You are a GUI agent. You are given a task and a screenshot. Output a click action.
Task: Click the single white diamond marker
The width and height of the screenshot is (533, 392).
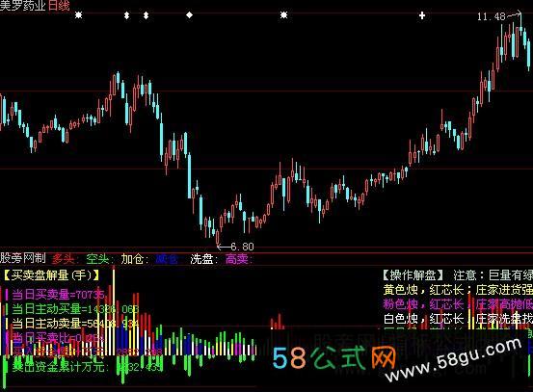point(189,15)
